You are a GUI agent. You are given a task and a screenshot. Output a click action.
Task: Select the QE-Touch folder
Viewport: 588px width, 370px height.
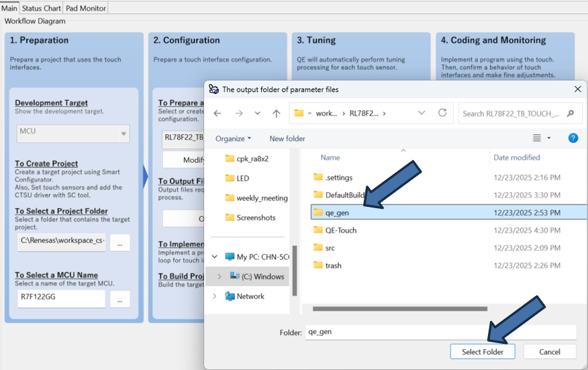tap(340, 230)
